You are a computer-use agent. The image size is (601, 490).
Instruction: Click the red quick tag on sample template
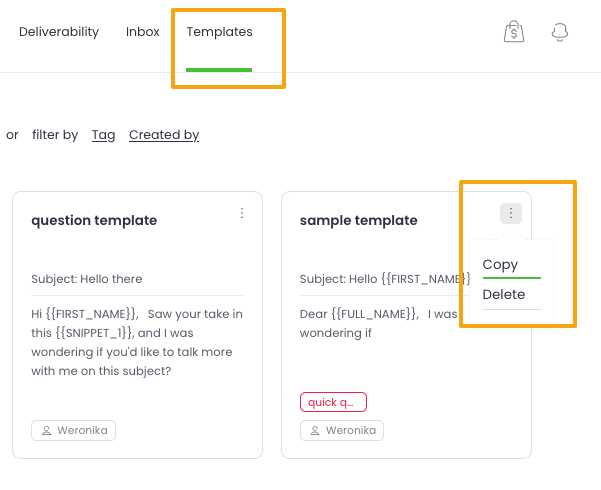pos(333,402)
